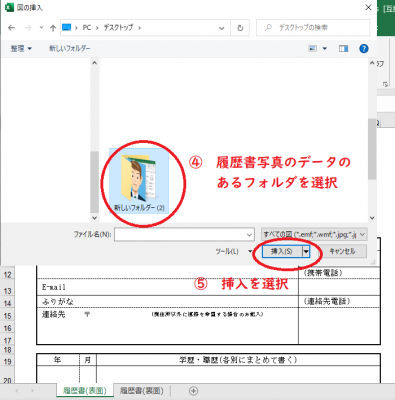Click the ふりがな cell in worksheet
Viewport: 395px width, 400px height.
(x=167, y=301)
